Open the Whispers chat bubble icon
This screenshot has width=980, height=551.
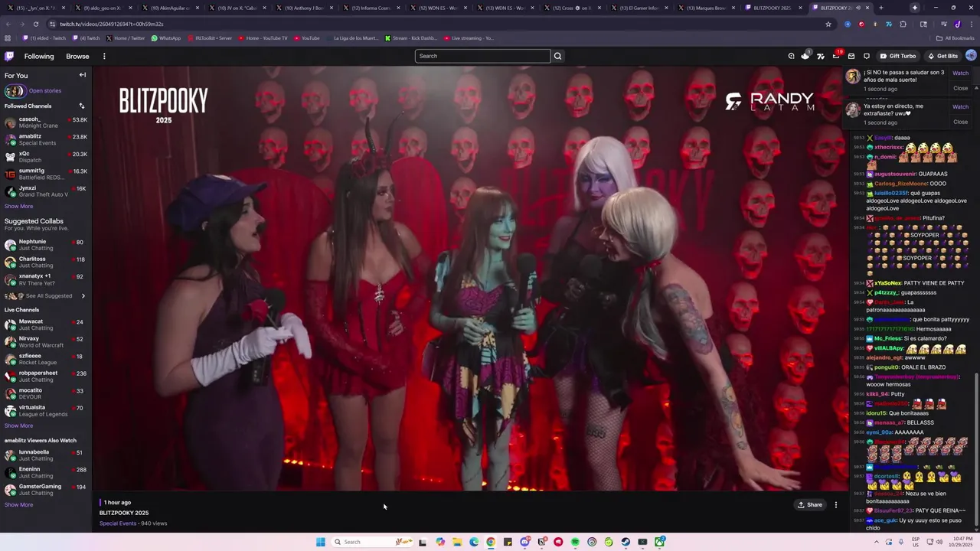[867, 56]
